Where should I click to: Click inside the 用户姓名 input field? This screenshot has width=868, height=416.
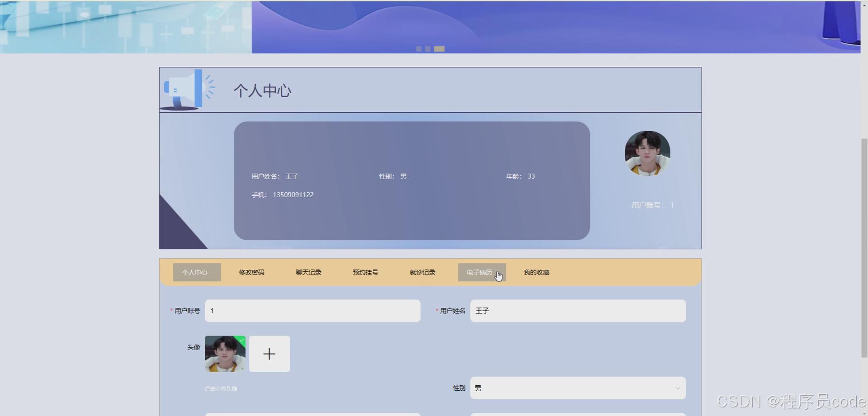(x=577, y=311)
